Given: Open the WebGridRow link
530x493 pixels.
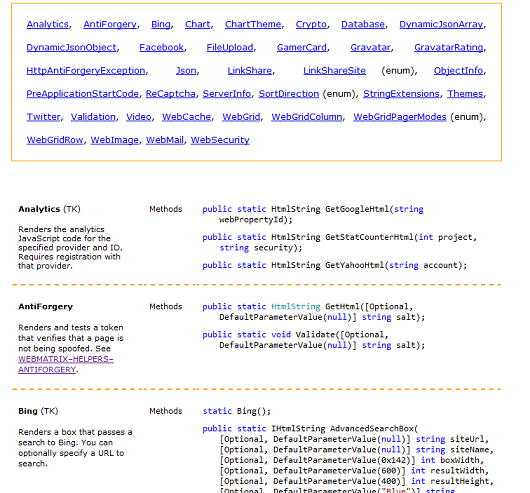Looking at the screenshot, I should (x=55, y=140).
